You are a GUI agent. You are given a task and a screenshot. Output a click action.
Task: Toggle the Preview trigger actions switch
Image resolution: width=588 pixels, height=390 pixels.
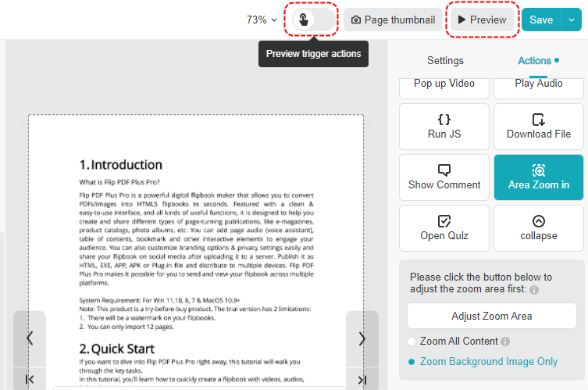click(x=313, y=20)
